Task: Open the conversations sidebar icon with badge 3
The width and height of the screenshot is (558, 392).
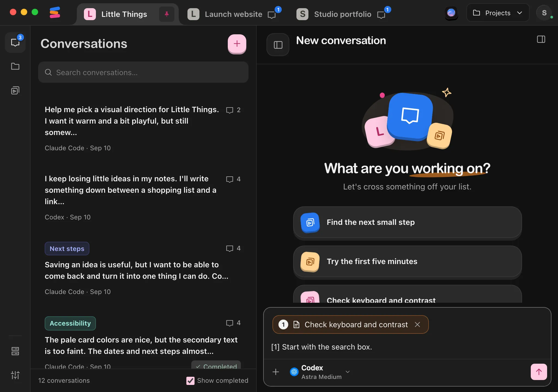Action: tap(15, 42)
